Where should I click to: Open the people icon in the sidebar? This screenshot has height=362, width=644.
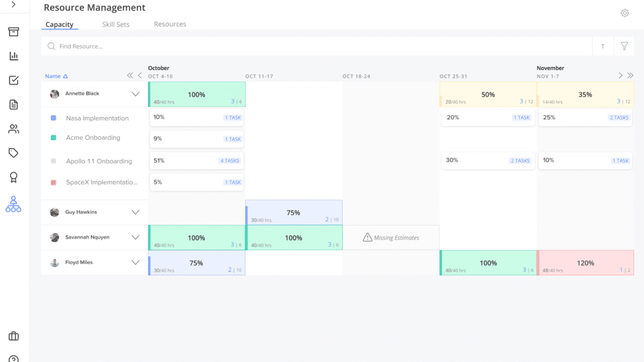point(13,128)
